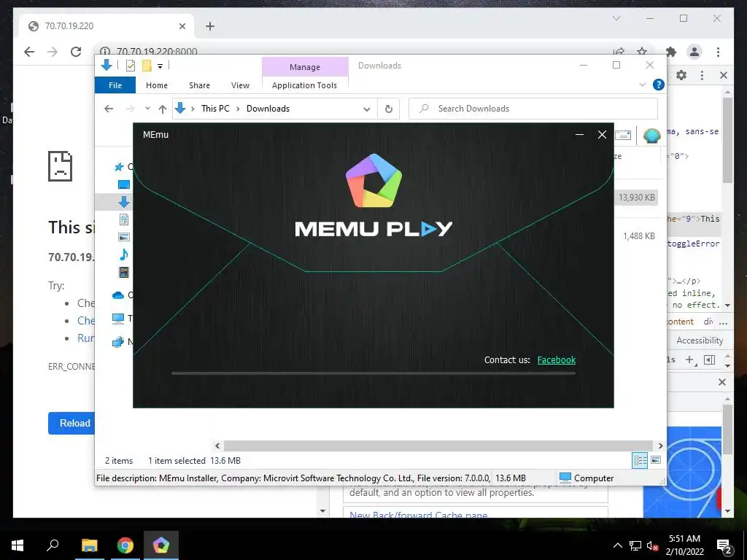
Task: Select Music icon in navigation pane
Action: (124, 254)
